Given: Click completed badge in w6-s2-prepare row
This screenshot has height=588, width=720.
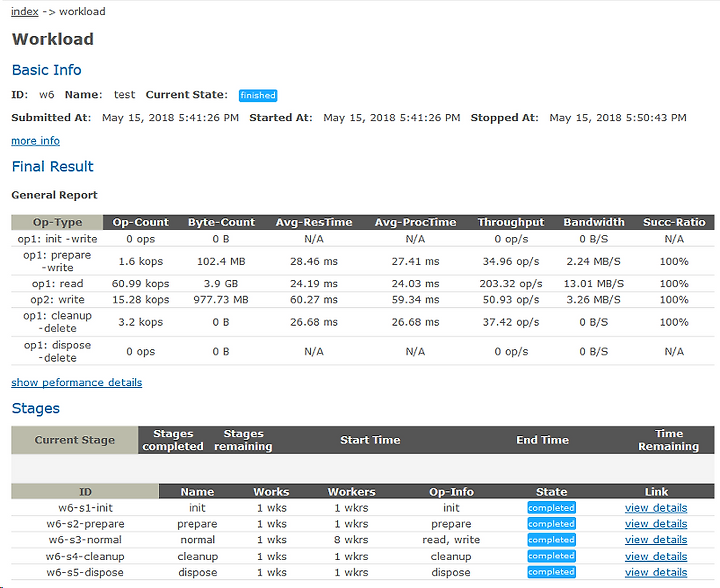Looking at the screenshot, I should [x=551, y=524].
